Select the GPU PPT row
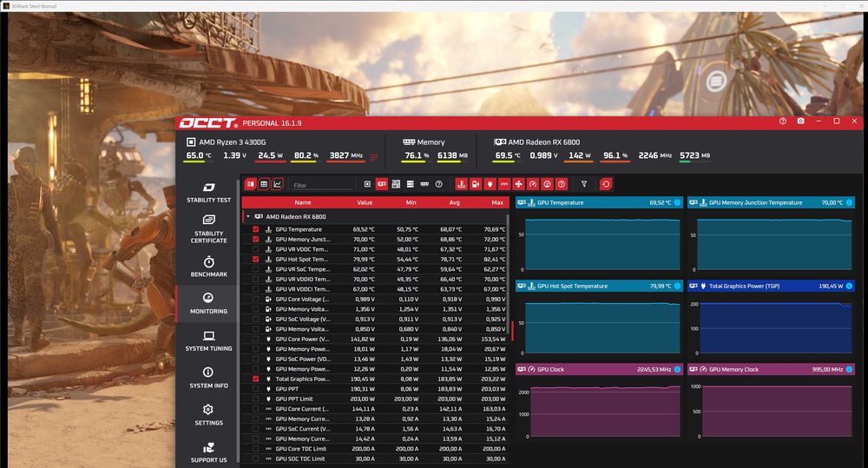The width and height of the screenshot is (868, 468). 375,389
